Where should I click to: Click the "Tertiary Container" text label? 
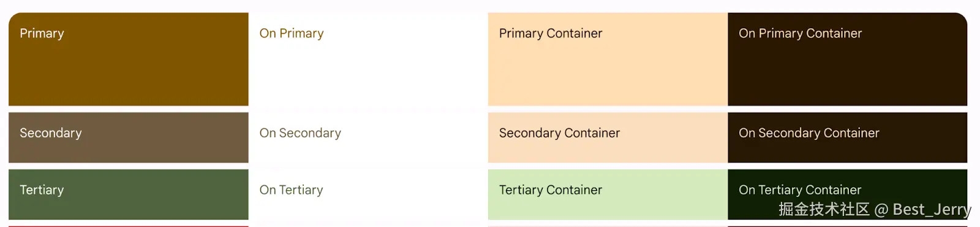tap(551, 190)
